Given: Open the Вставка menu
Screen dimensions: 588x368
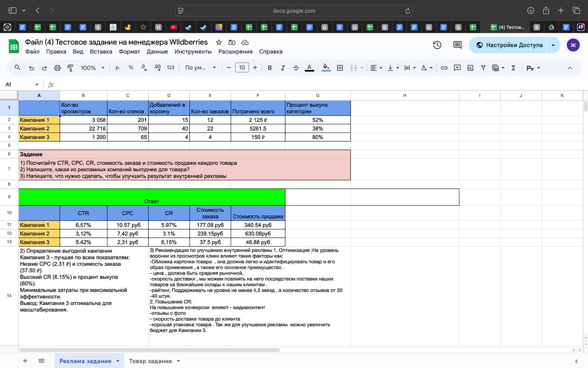Looking at the screenshot, I should [x=101, y=52].
